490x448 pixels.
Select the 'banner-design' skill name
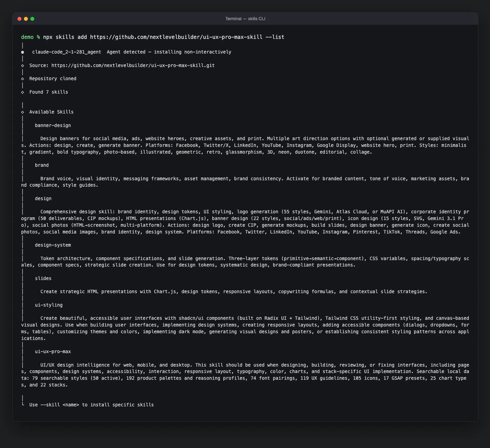click(53, 125)
